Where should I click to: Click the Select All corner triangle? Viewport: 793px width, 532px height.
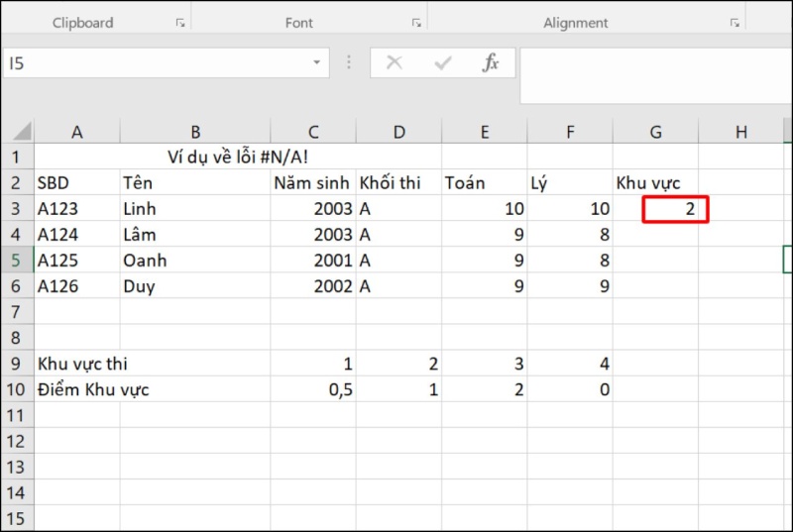click(x=22, y=132)
